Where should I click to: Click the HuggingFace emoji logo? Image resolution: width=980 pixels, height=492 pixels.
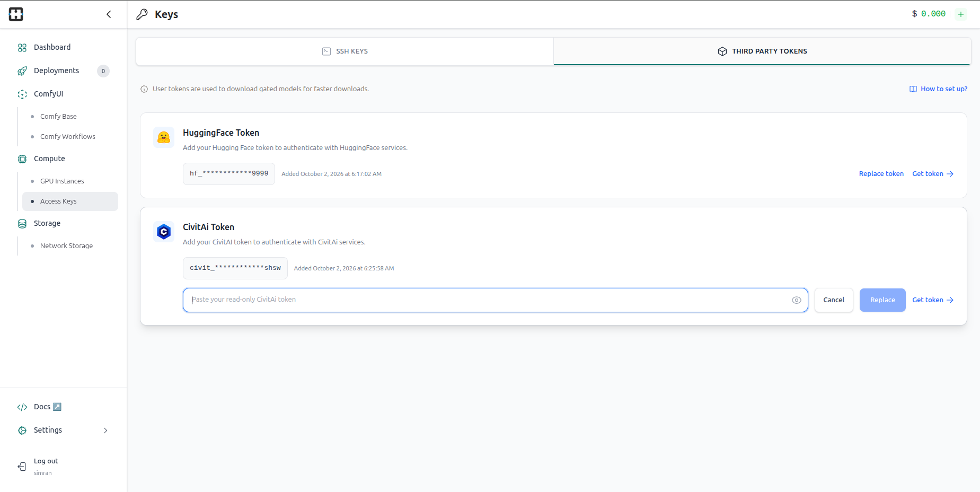[x=164, y=137]
